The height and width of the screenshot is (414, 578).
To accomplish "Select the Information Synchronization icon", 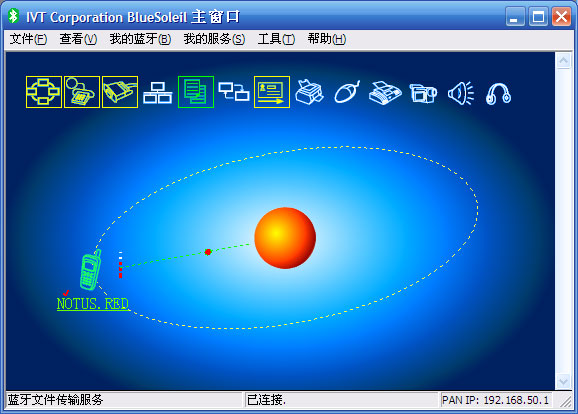I will point(234,91).
